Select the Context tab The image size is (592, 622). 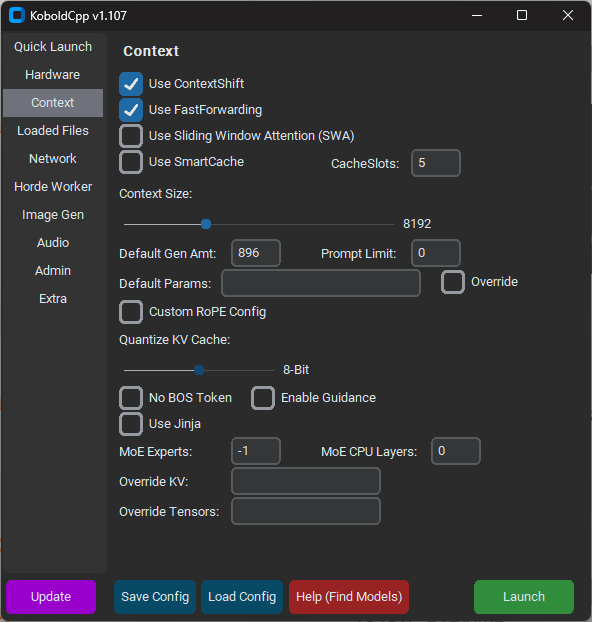(x=53, y=103)
